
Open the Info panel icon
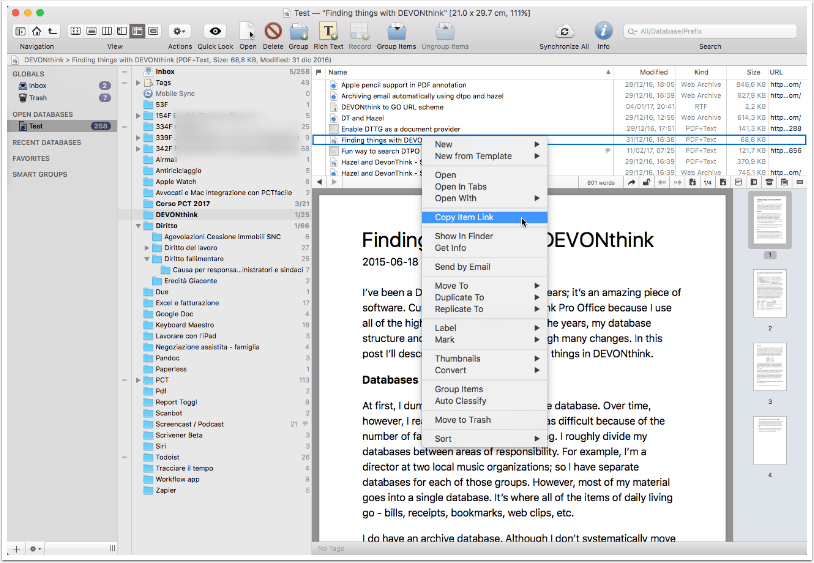(603, 31)
